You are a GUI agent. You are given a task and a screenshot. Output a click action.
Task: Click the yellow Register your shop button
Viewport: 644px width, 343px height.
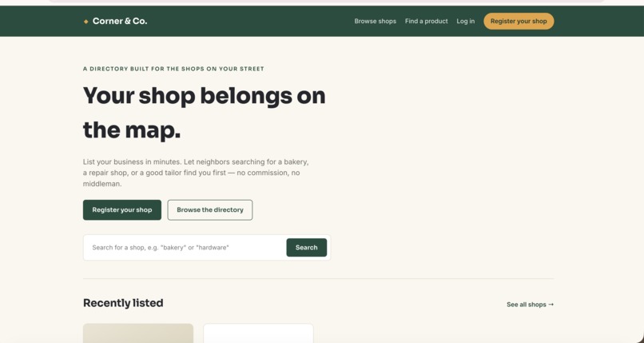click(x=519, y=21)
